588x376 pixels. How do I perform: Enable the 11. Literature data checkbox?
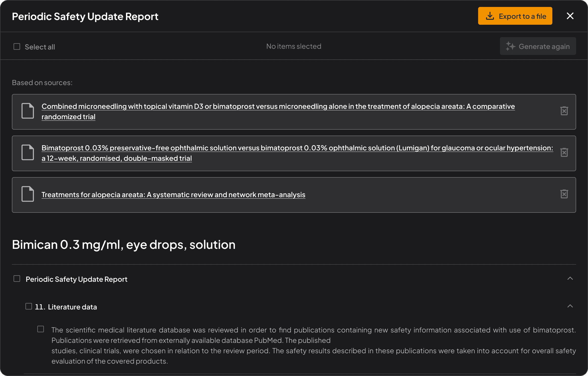pyautogui.click(x=29, y=306)
